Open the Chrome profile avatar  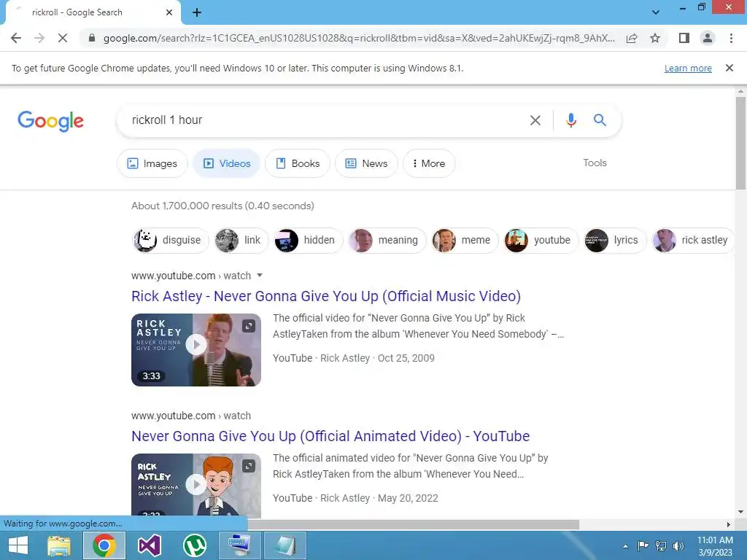point(708,38)
